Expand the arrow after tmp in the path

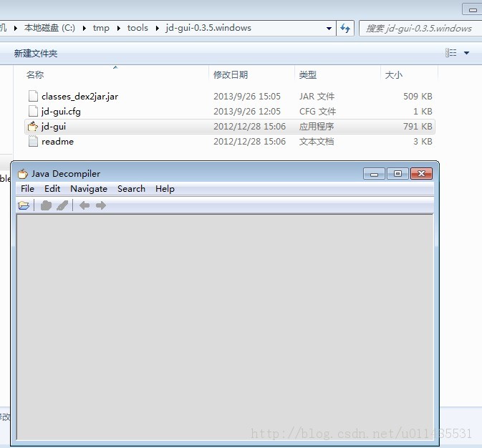click(119, 29)
